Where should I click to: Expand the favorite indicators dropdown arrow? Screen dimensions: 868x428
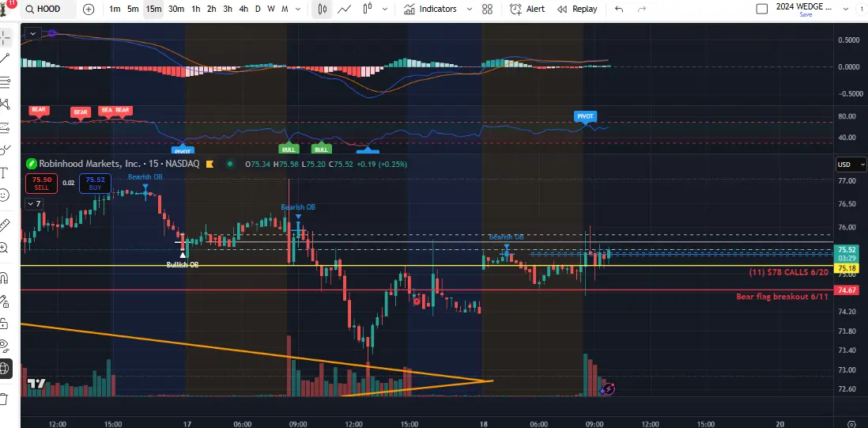pyautogui.click(x=470, y=9)
